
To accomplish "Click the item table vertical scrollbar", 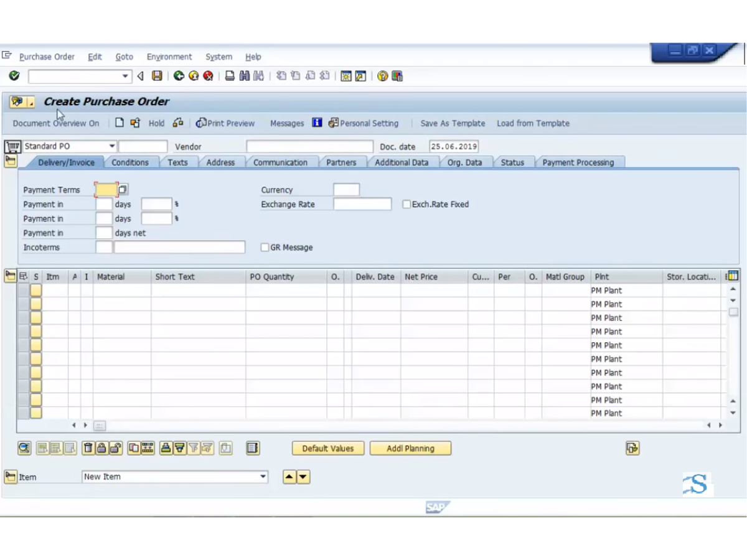I will click(x=733, y=352).
